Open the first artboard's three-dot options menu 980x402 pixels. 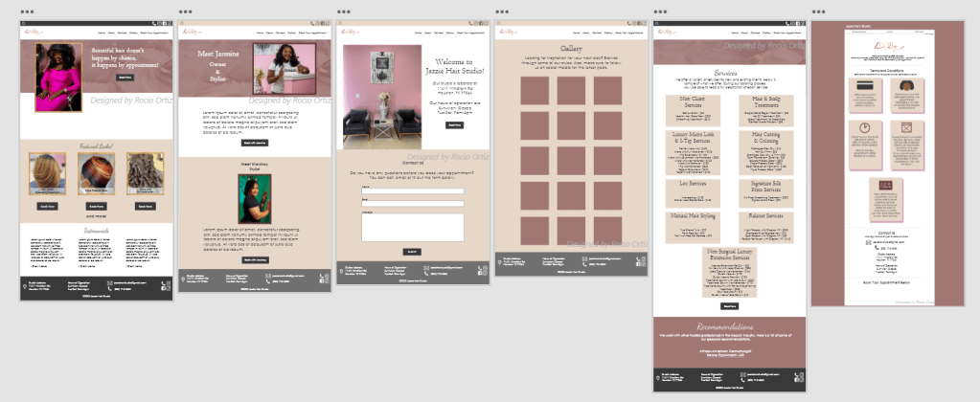27,12
